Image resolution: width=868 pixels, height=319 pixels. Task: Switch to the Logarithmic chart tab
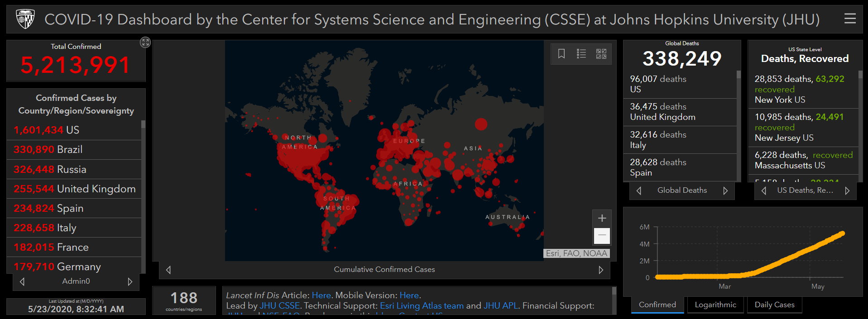coord(715,305)
